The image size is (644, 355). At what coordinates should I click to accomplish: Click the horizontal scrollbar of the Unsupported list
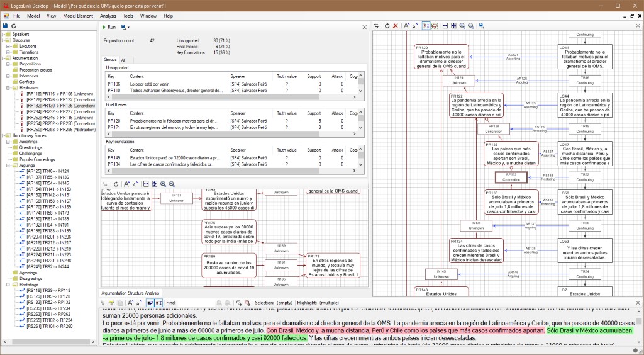(x=232, y=97)
